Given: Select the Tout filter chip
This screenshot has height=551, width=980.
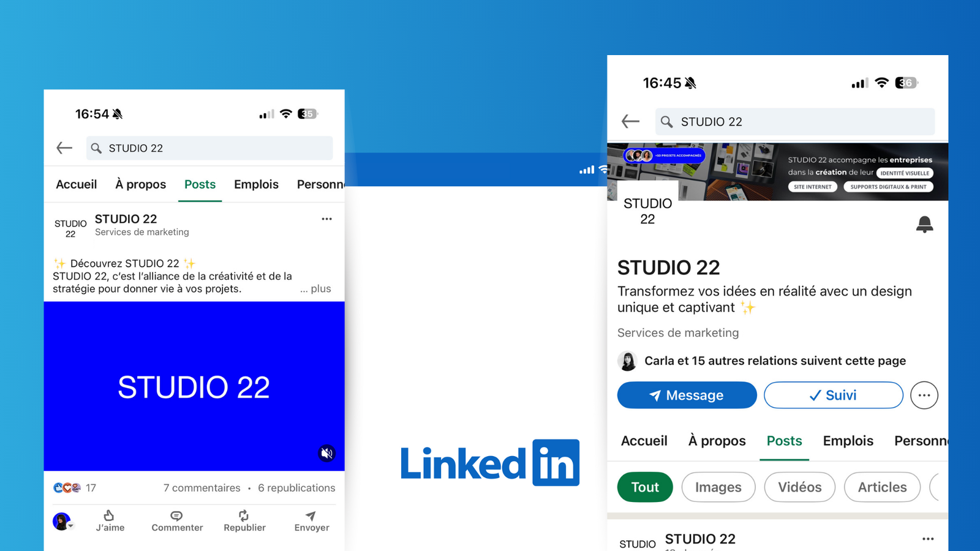Looking at the screenshot, I should coord(645,487).
